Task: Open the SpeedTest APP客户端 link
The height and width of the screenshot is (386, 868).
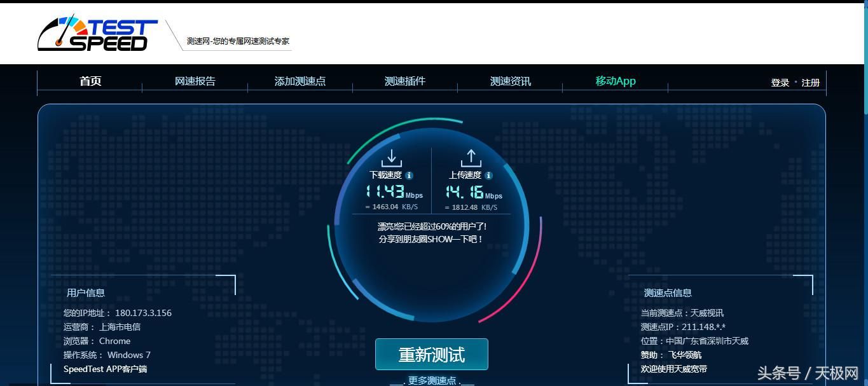Action: [106, 369]
